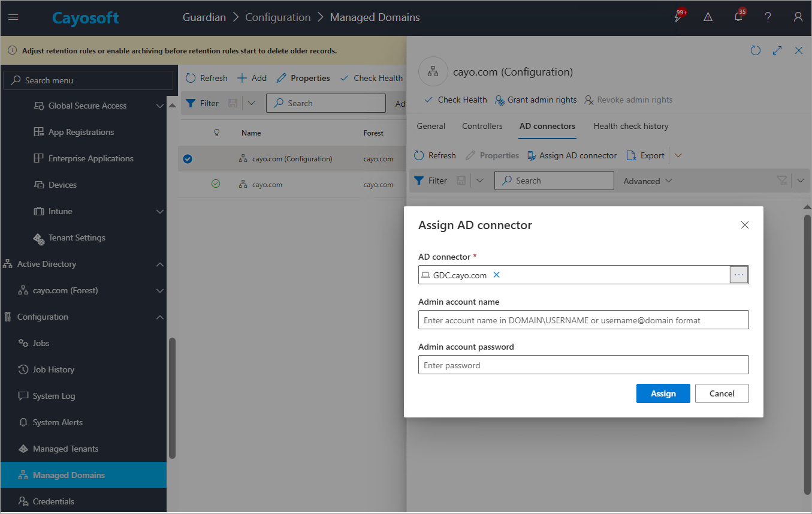The image size is (812, 514).
Task: Open Jobs in the sidebar
Action: [41, 343]
